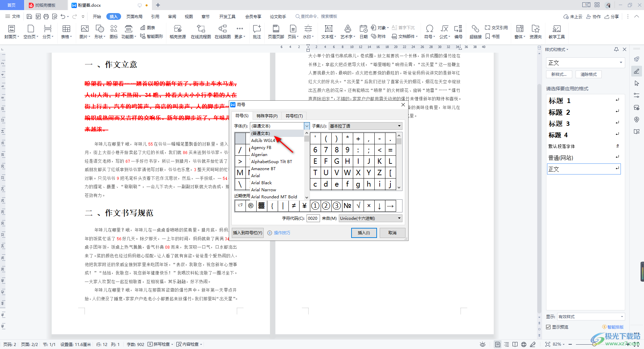Apply 标题 2 style

[x=584, y=112]
